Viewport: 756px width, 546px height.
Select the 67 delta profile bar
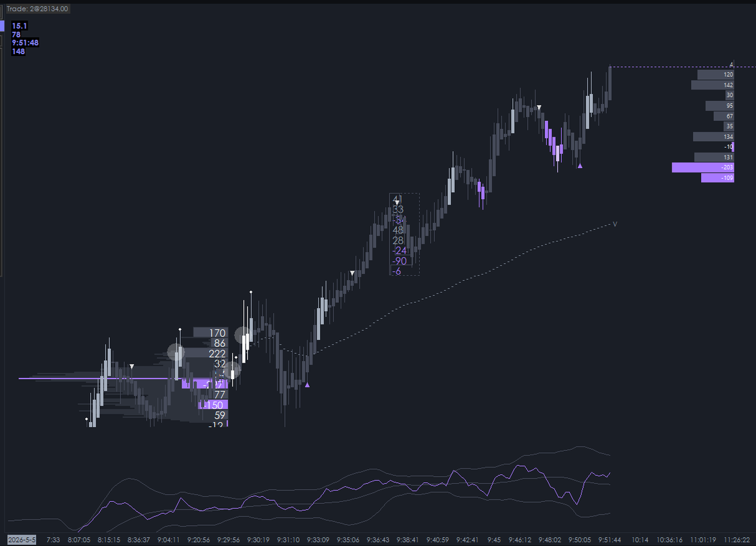coord(724,116)
